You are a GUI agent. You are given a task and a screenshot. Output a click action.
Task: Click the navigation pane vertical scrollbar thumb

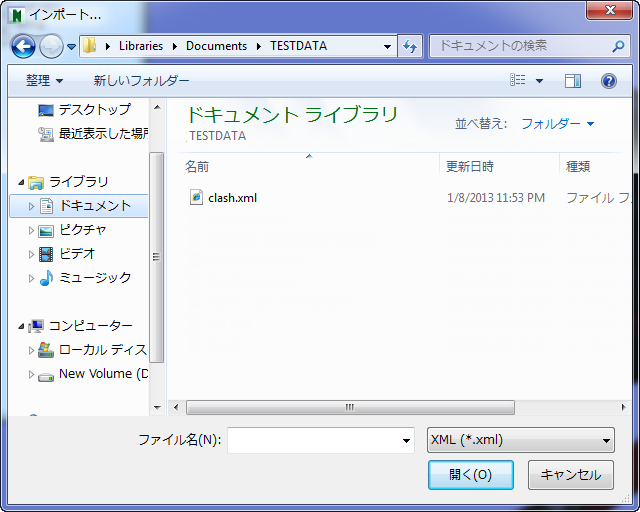(157, 257)
